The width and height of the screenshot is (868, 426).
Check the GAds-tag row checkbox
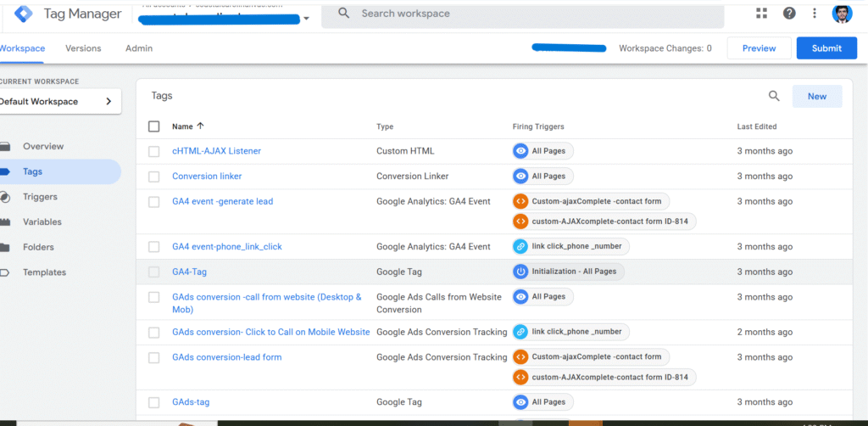tap(154, 403)
